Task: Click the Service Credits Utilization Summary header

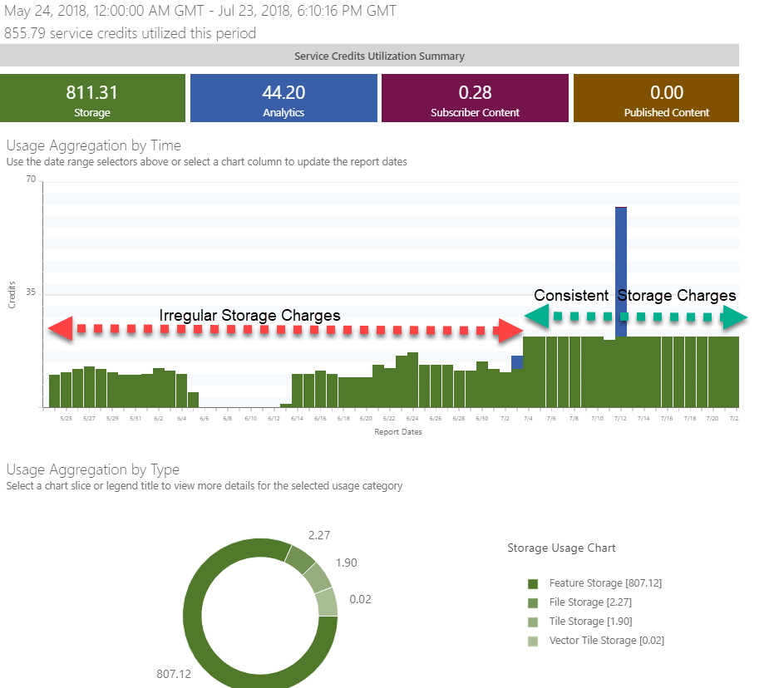Action: 369,56
